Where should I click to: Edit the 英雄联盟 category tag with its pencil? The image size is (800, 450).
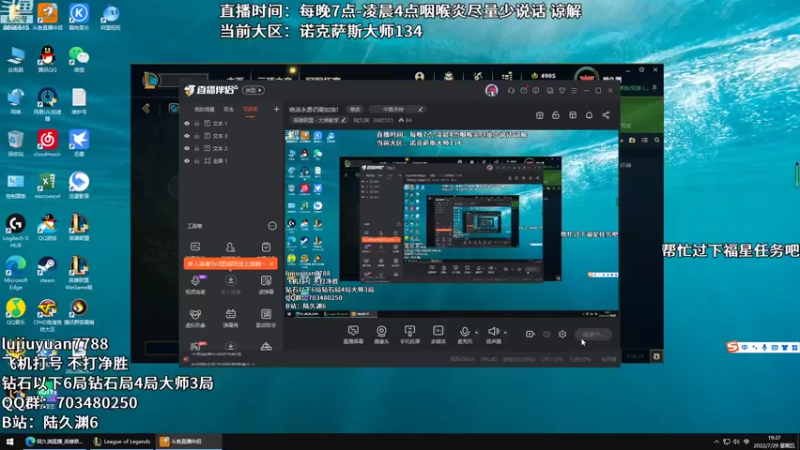343,120
